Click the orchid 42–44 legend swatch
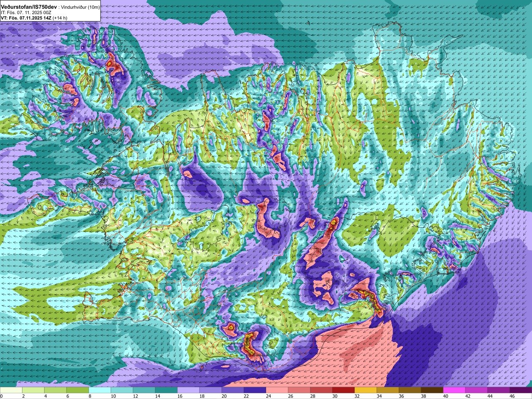532x399 pixels. (x=477, y=391)
